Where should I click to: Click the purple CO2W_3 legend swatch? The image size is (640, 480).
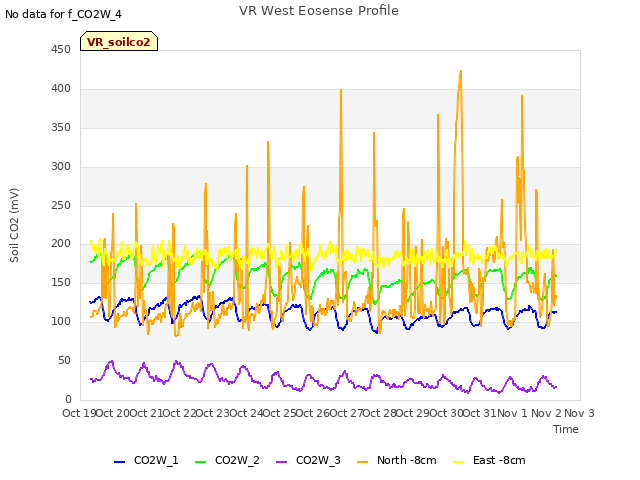click(282, 461)
